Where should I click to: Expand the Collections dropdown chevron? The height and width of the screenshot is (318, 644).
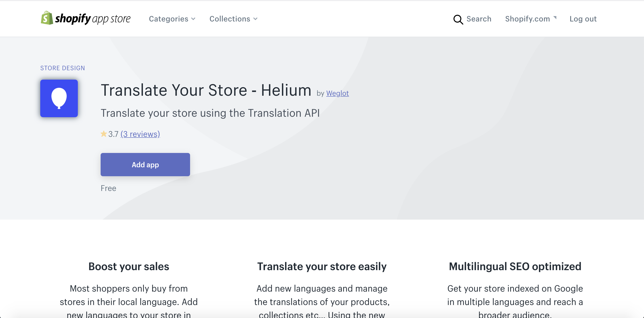coord(255,19)
